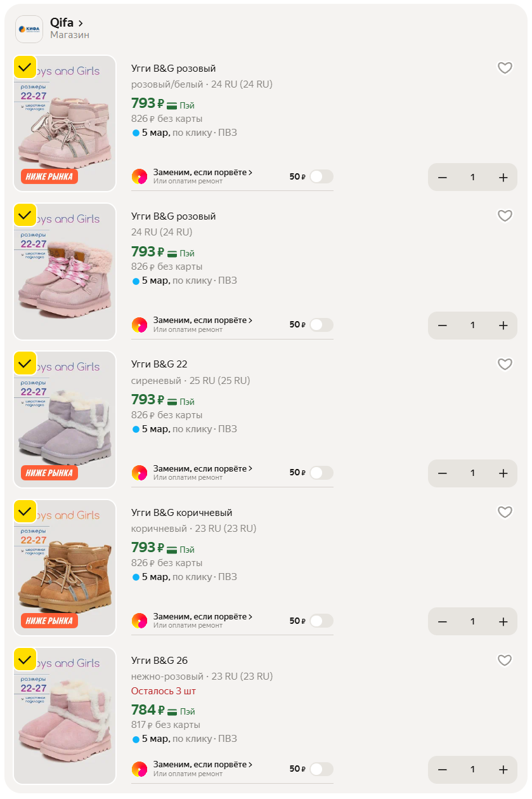The image size is (532, 799).
Task: Increase quantity of Угги B&G 26
Action: 503,770
